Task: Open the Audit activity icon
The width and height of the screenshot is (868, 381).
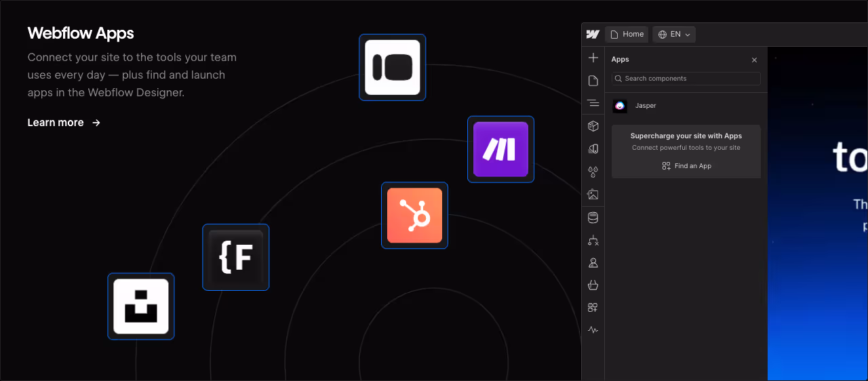Action: [593, 330]
